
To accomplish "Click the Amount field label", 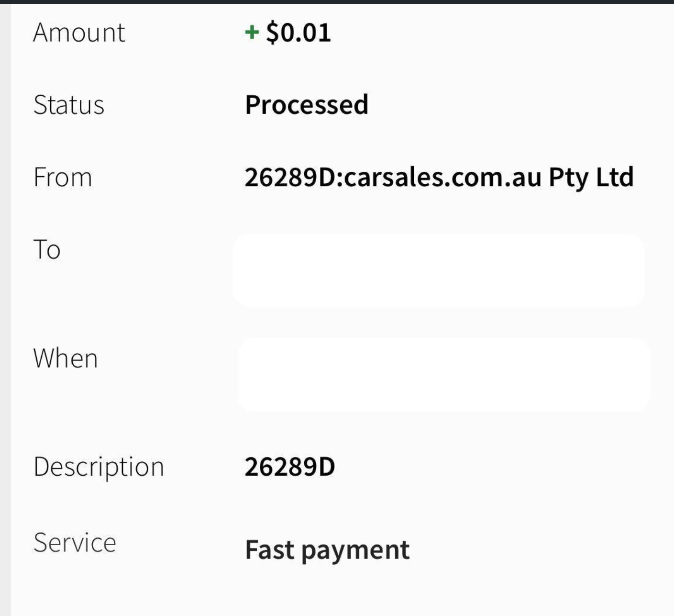I will coord(79,33).
